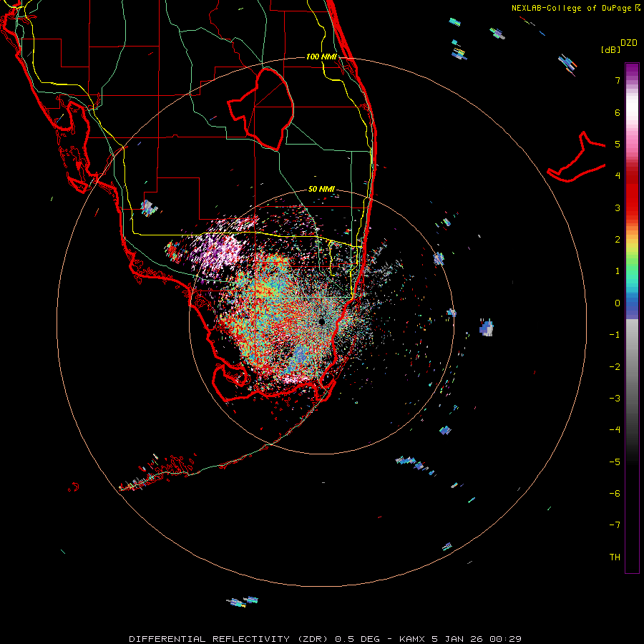Click the 1 value on the dB scale
The width and height of the screenshot is (644, 644).
618,271
